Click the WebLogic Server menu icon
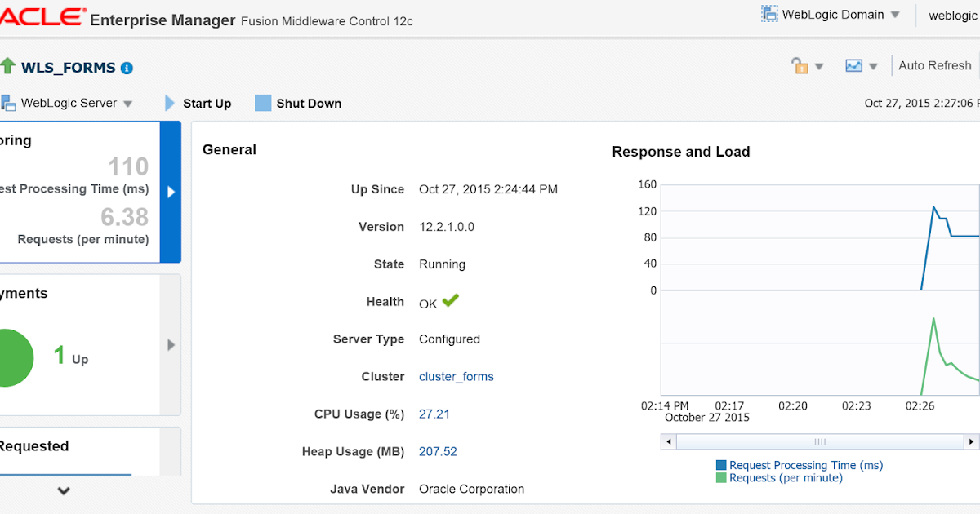 coord(8,103)
